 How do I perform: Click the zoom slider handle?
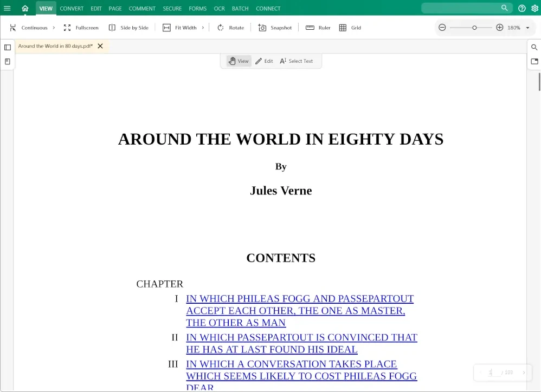tap(474, 28)
